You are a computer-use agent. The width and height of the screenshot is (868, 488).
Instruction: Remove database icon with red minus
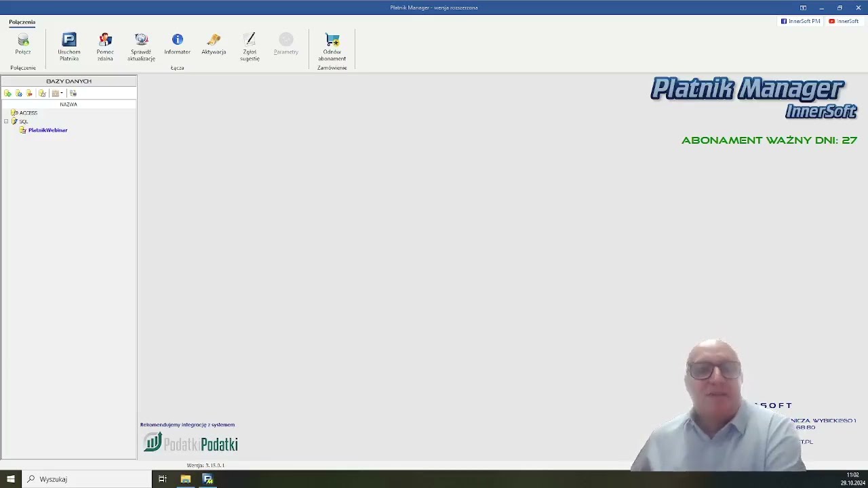(29, 93)
